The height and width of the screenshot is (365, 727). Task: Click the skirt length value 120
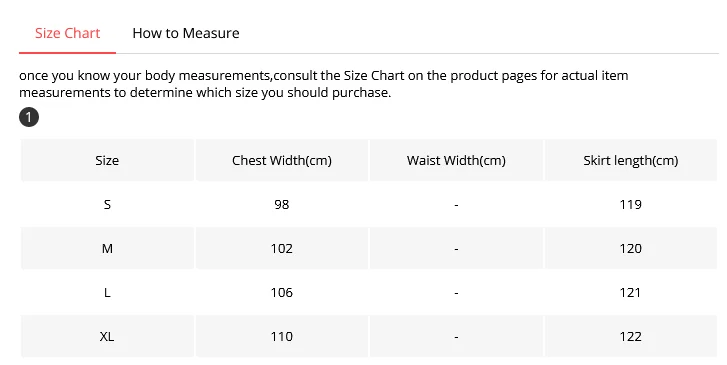[631, 248]
